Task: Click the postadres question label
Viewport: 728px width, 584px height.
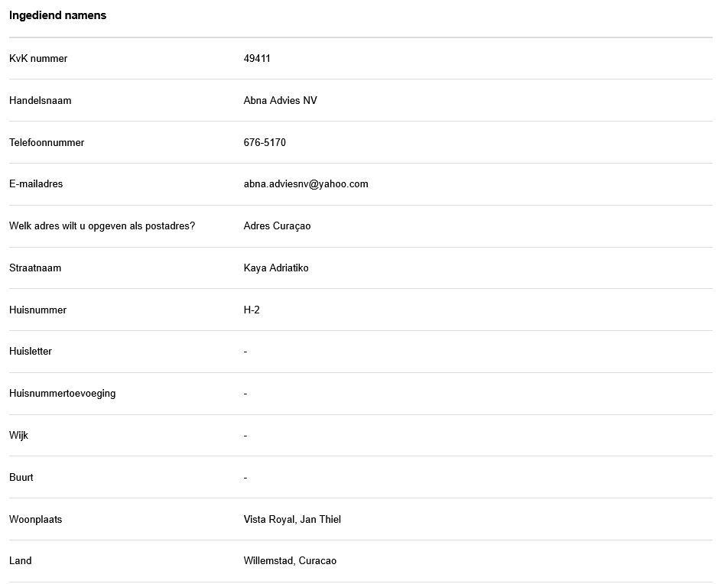Action: pos(102,226)
